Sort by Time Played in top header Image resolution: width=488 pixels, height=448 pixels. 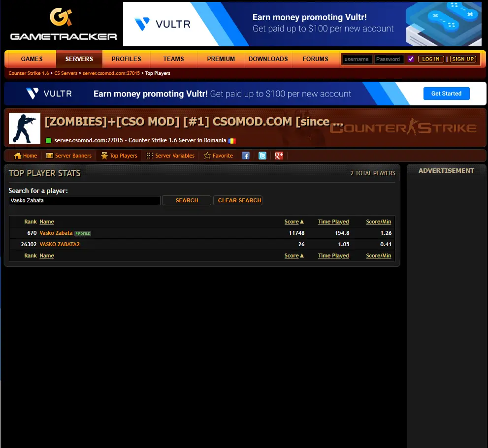(333, 222)
